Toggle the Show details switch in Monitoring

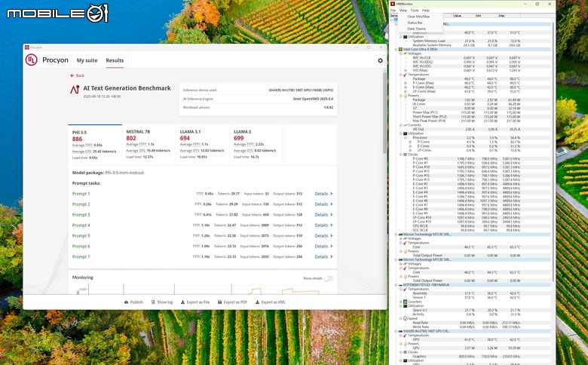coord(328,278)
